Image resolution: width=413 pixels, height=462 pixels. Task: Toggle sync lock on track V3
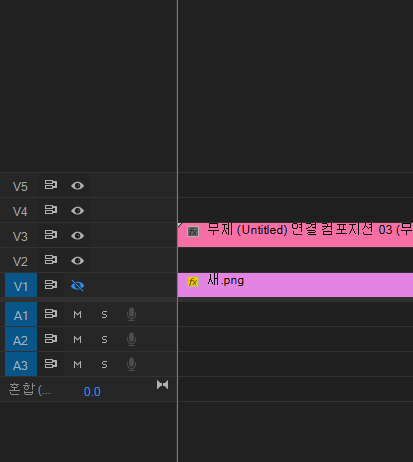point(51,235)
